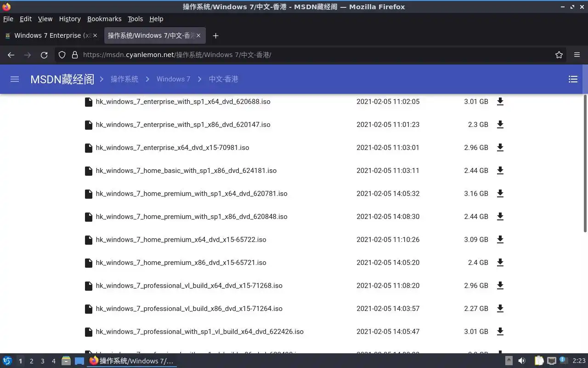Switch to Windows 7 Enterprise tab

click(x=51, y=35)
